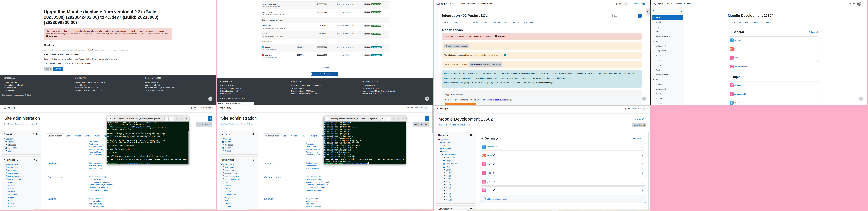Screen dimensions: 868x211
Task: Click help question mark button in course 27804
Action: 861,99
